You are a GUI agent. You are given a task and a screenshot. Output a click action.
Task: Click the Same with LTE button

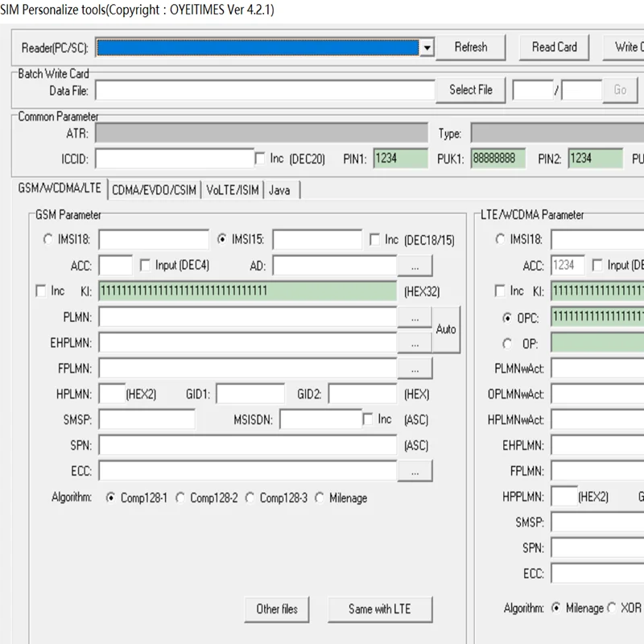click(x=379, y=609)
